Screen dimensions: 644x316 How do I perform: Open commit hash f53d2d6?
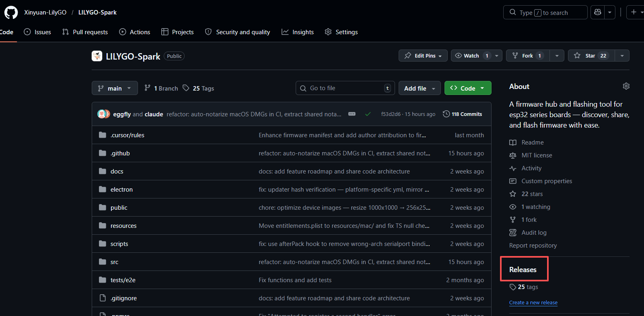(391, 114)
